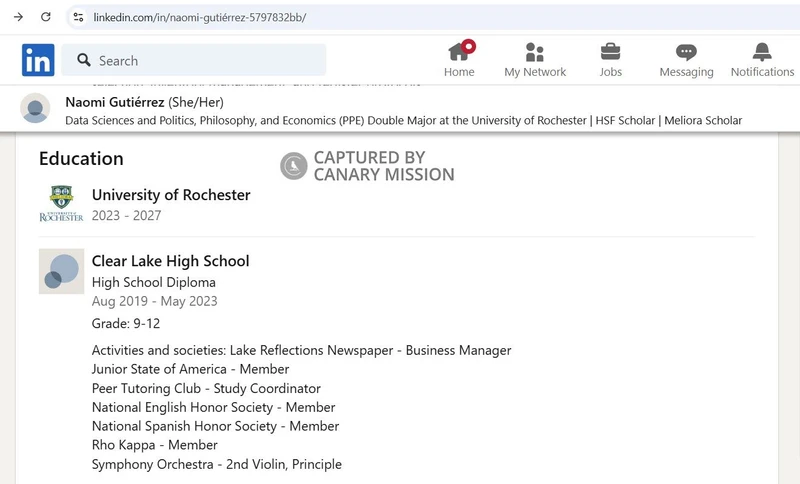Click 'Lake Reflections Newspaper - Business Manager' line
Viewport: 800px width, 484px height.
pos(370,350)
